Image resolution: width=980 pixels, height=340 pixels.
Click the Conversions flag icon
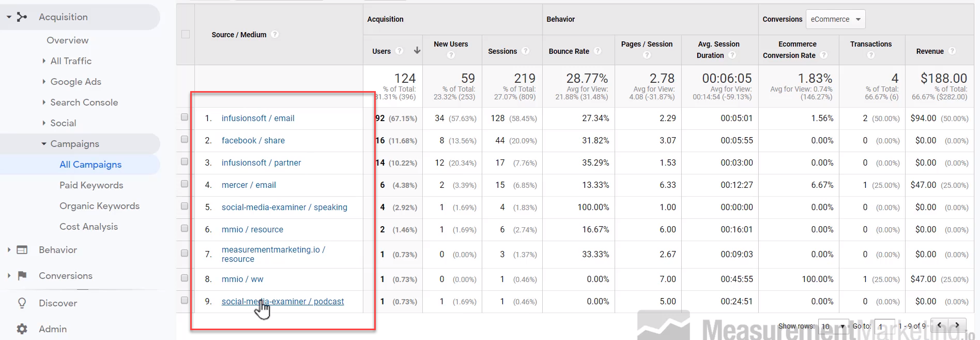[x=22, y=276]
